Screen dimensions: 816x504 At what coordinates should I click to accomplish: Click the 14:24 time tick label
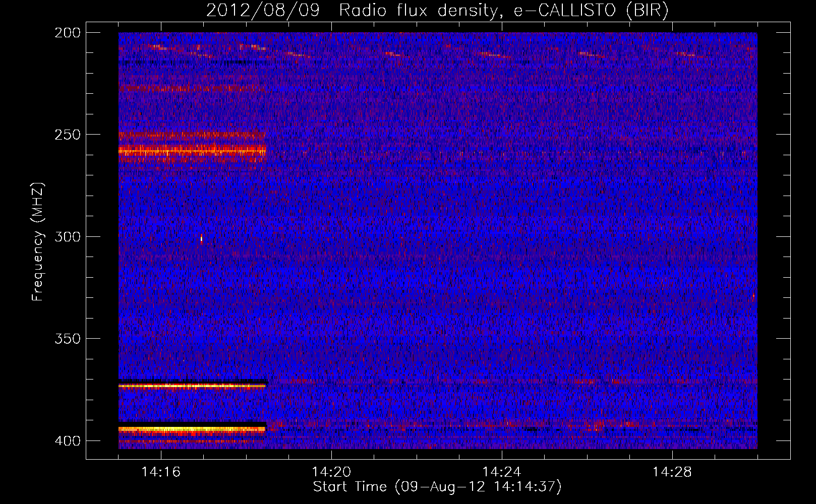pos(502,472)
